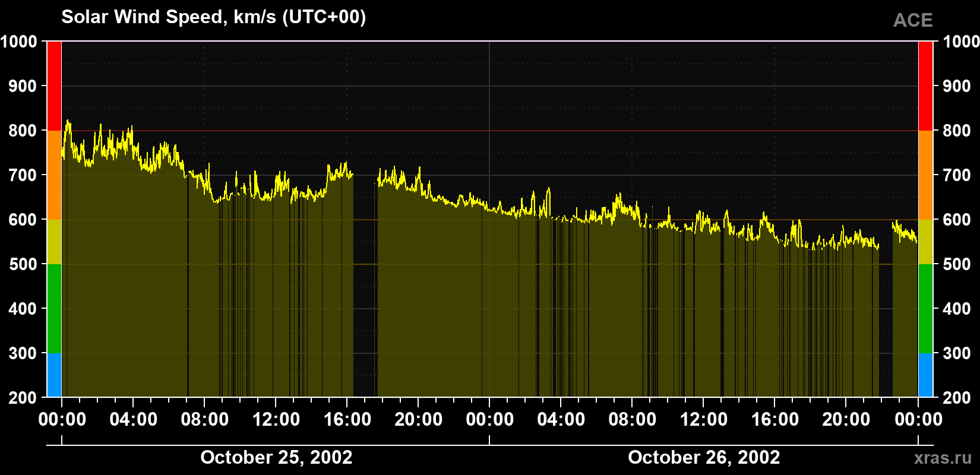This screenshot has width=980, height=475.
Task: Click the 200 label on the right axis
Action: 957,398
